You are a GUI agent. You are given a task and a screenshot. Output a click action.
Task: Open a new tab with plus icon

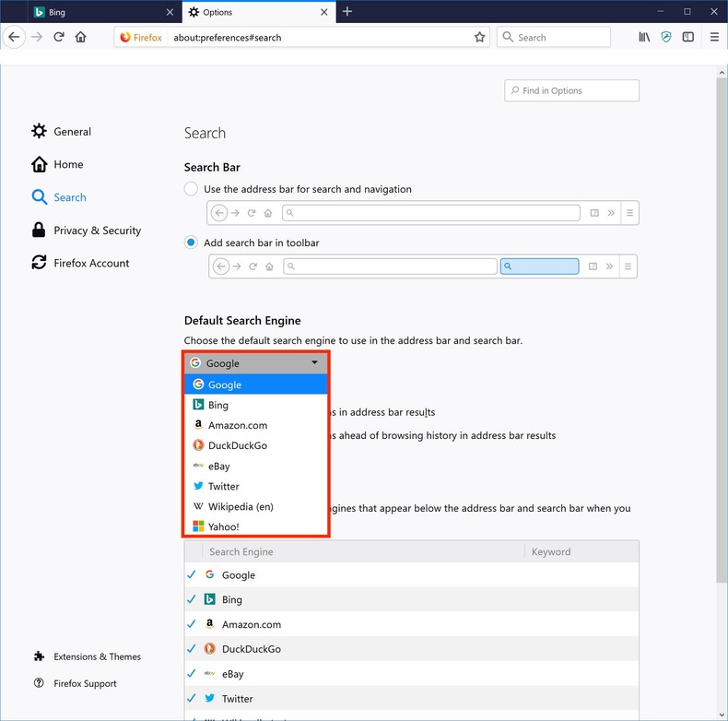pyautogui.click(x=347, y=12)
